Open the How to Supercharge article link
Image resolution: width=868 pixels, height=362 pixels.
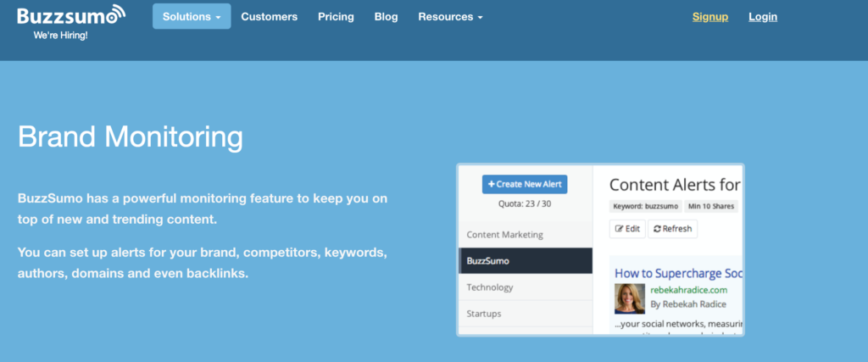678,274
